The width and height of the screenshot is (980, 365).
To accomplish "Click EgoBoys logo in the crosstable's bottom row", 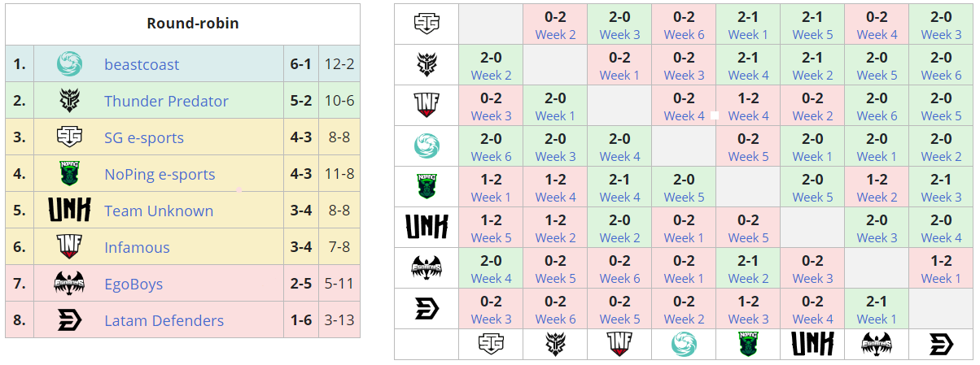I will pyautogui.click(x=877, y=344).
